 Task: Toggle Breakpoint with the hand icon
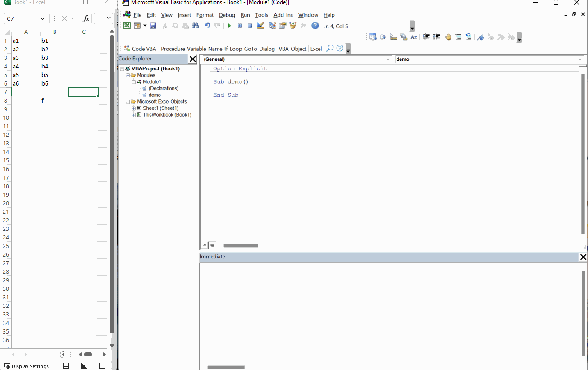tap(448, 37)
